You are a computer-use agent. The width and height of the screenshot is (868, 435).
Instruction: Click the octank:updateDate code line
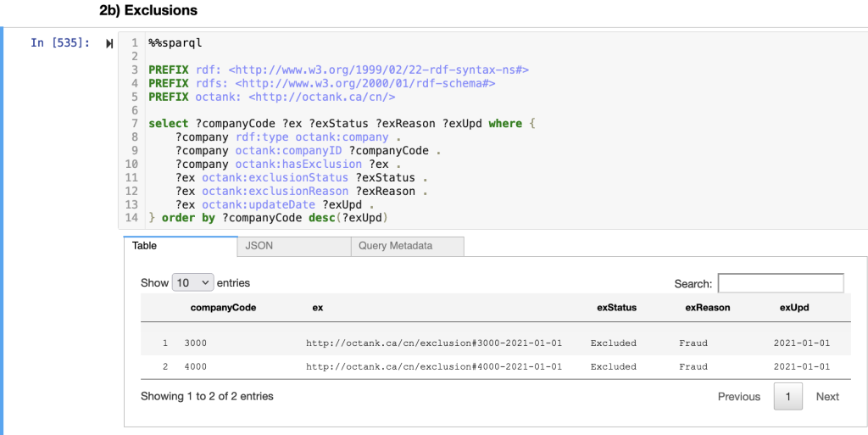[275, 204]
